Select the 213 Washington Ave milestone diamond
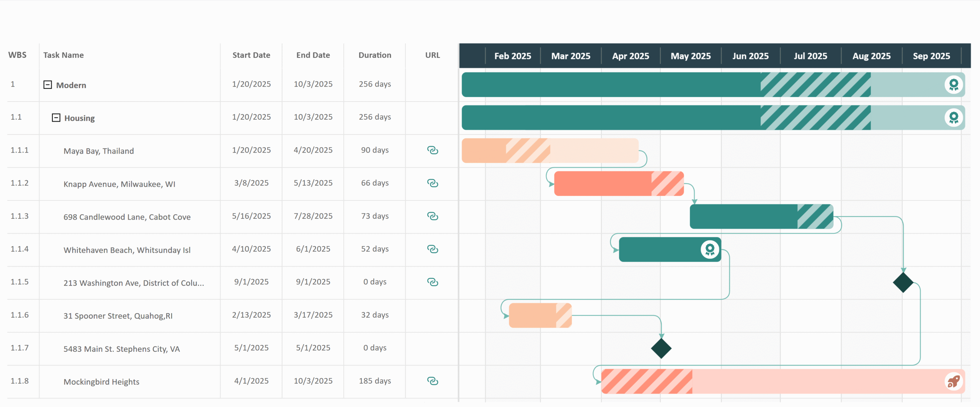Screen dimensions: 980x407 pyautogui.click(x=903, y=282)
